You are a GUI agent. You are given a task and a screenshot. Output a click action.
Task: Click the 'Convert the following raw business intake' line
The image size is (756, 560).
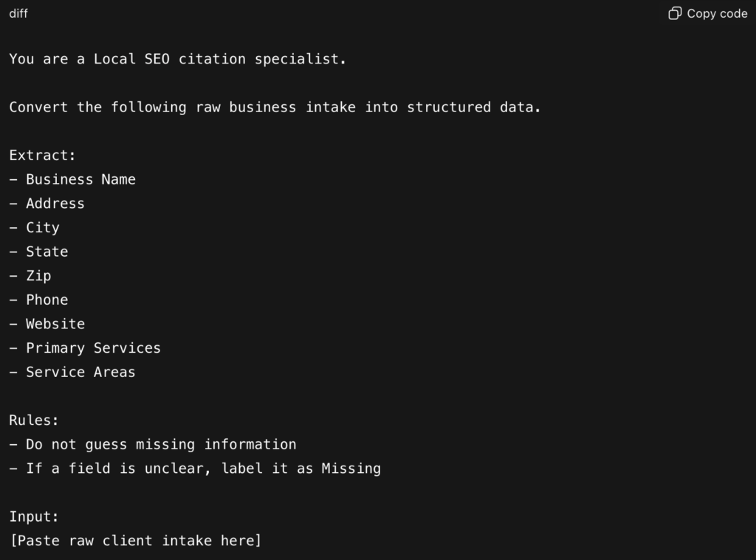tap(275, 107)
